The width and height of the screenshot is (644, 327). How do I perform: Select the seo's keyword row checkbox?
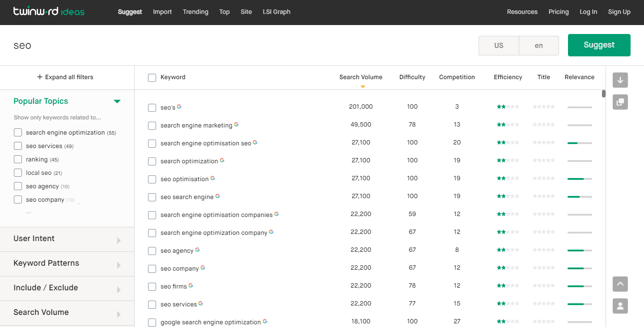152,108
